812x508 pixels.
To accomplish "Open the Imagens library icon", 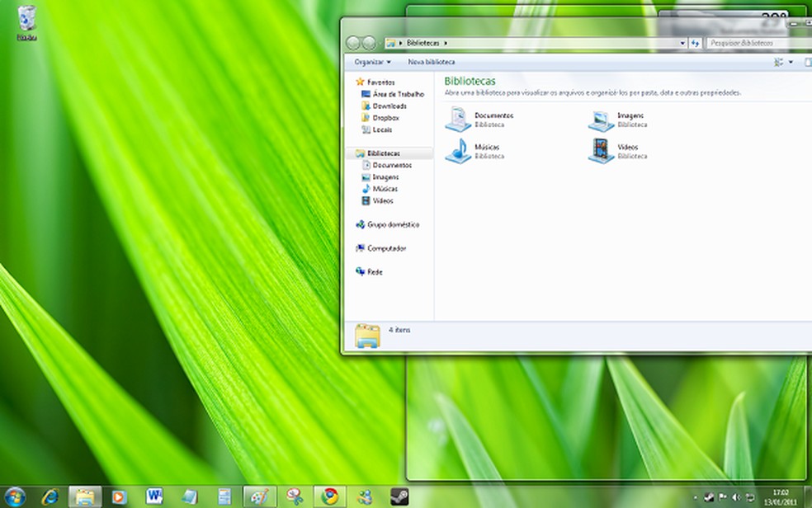I will [601, 120].
